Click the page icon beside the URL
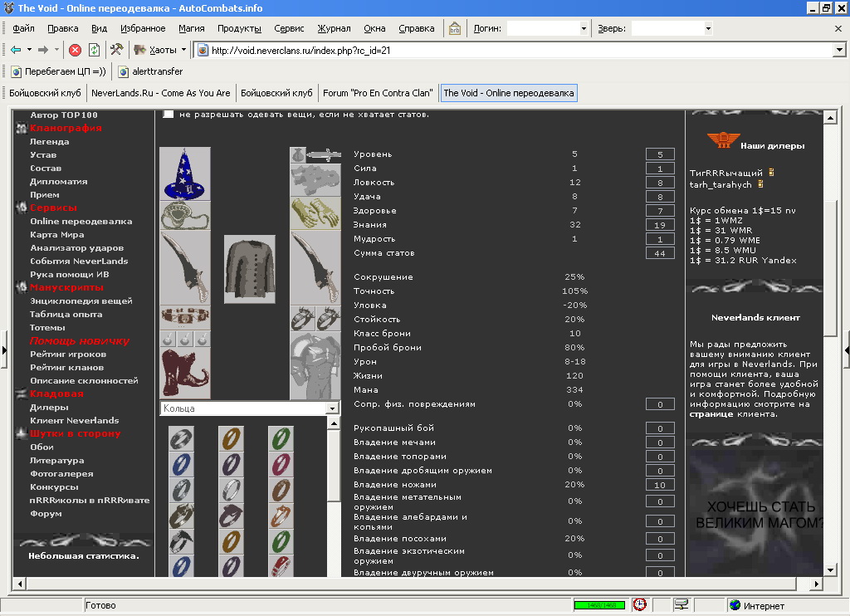850x616 pixels. click(203, 51)
